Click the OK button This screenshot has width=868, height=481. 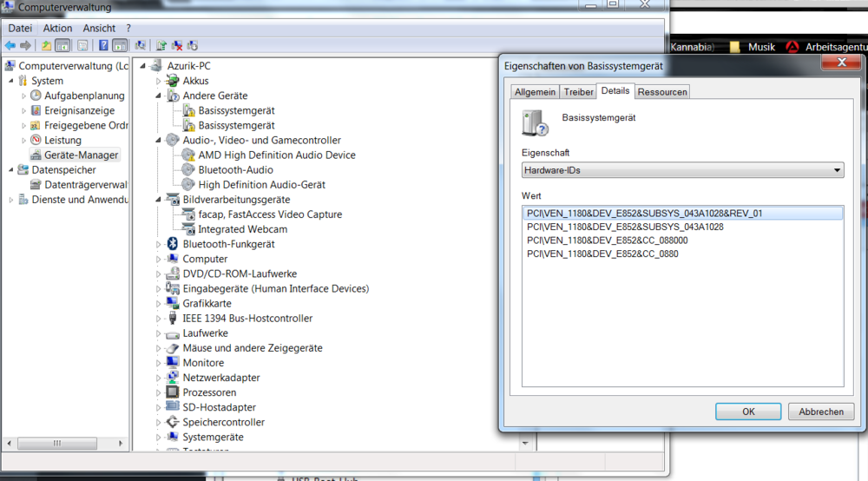pyautogui.click(x=748, y=412)
